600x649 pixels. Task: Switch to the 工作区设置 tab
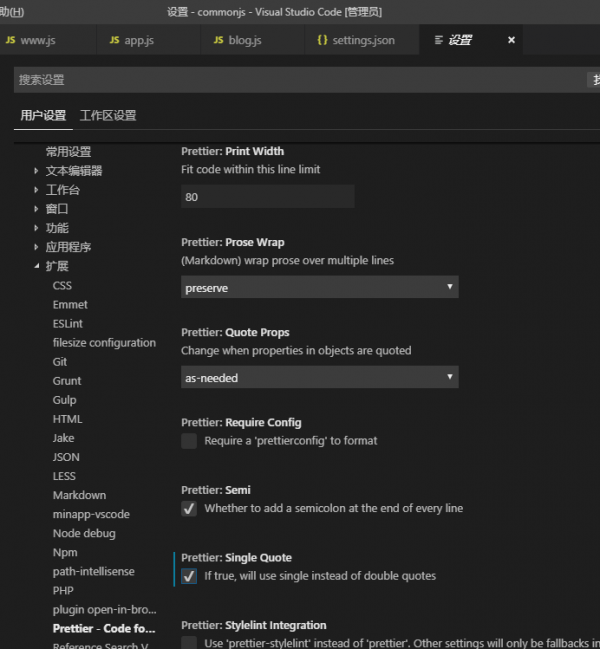(x=108, y=115)
